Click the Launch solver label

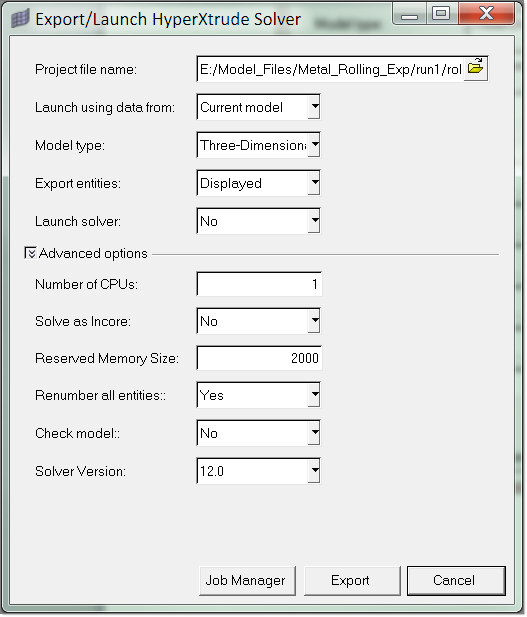[78, 221]
